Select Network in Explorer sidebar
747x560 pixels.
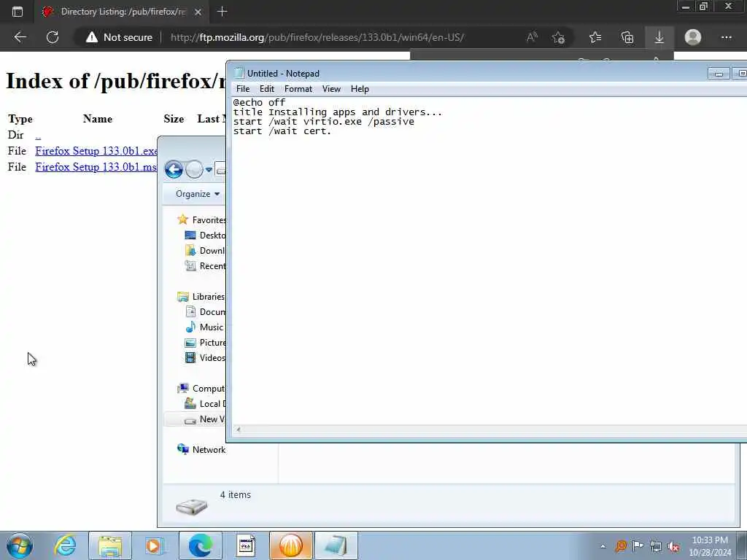201,449
